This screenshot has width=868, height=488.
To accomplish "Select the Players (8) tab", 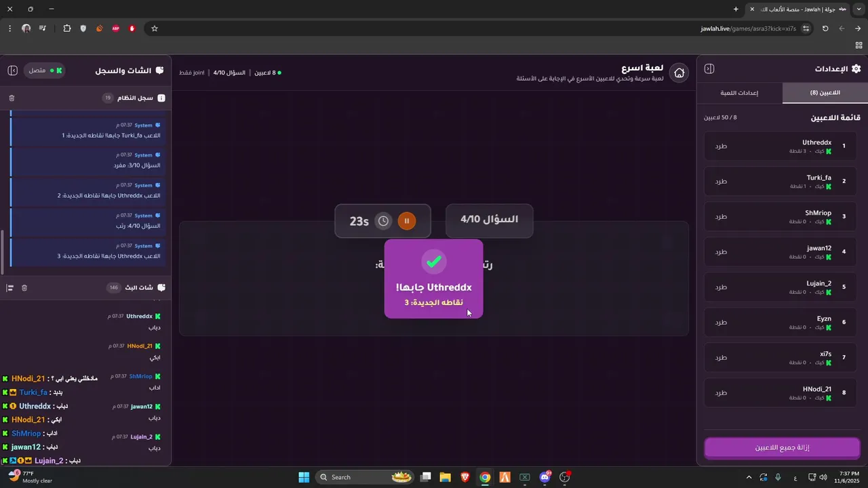I will point(825,93).
